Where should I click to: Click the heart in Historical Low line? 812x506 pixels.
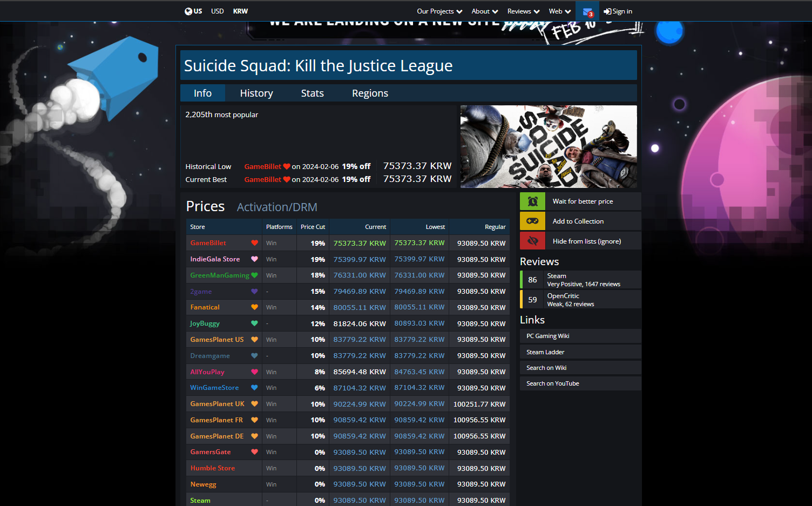point(287,167)
